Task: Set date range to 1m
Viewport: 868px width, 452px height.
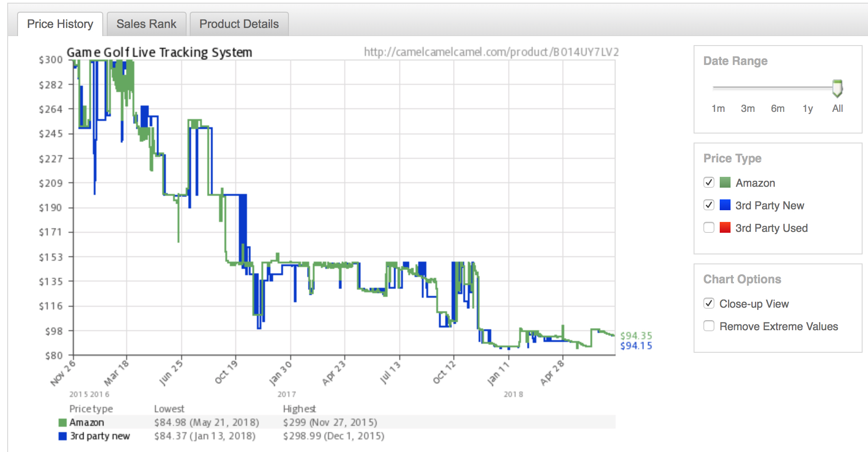Action: 718,109
